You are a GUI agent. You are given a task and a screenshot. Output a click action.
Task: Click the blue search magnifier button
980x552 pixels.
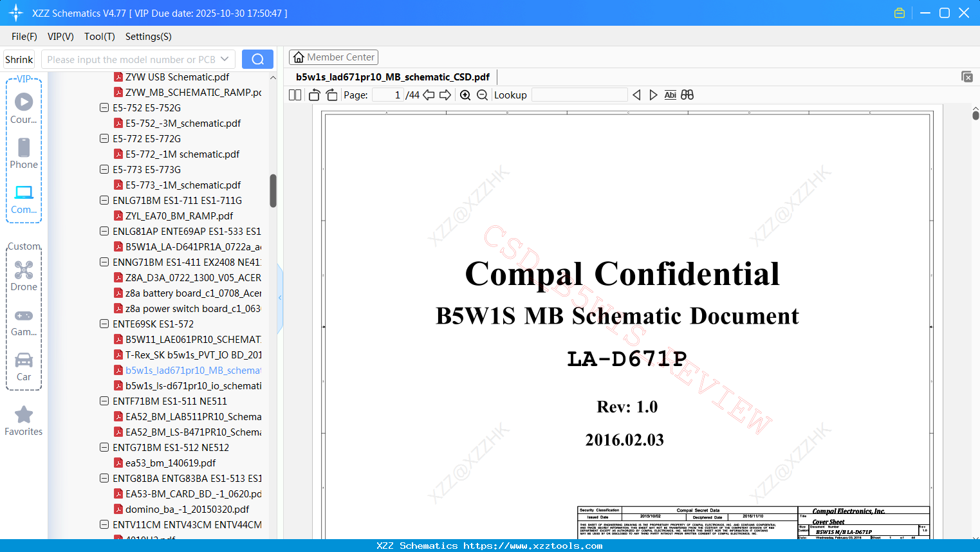pyautogui.click(x=257, y=59)
